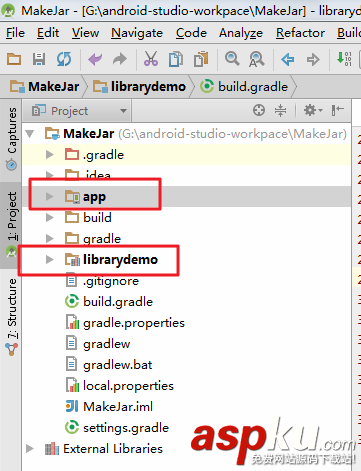Toggle the 1: Project side tab

pyautogui.click(x=12, y=224)
